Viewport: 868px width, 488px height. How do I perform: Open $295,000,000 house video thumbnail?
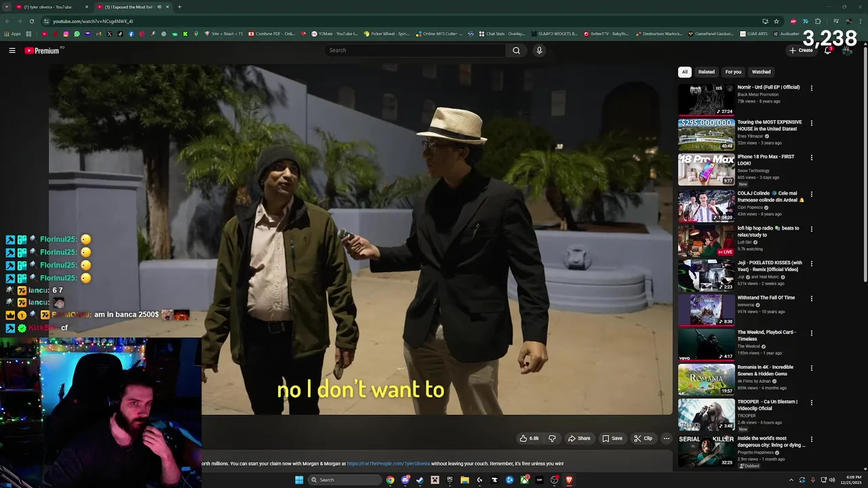click(x=706, y=134)
